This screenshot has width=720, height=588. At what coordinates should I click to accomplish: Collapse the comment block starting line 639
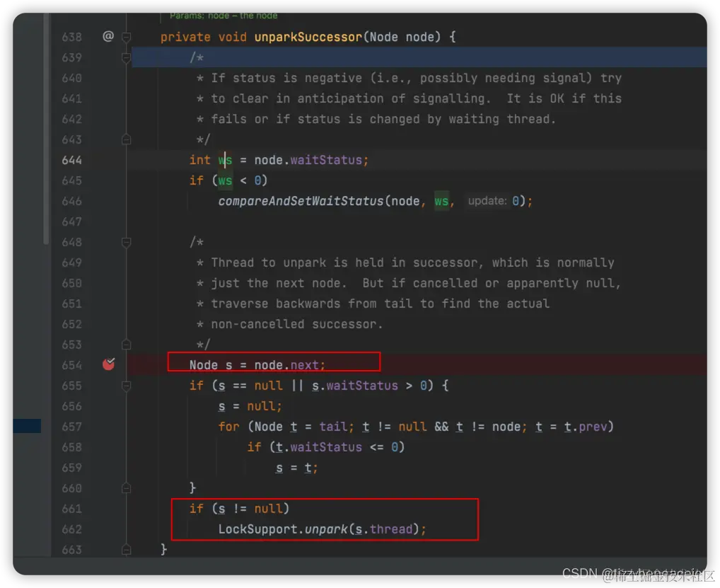point(127,57)
